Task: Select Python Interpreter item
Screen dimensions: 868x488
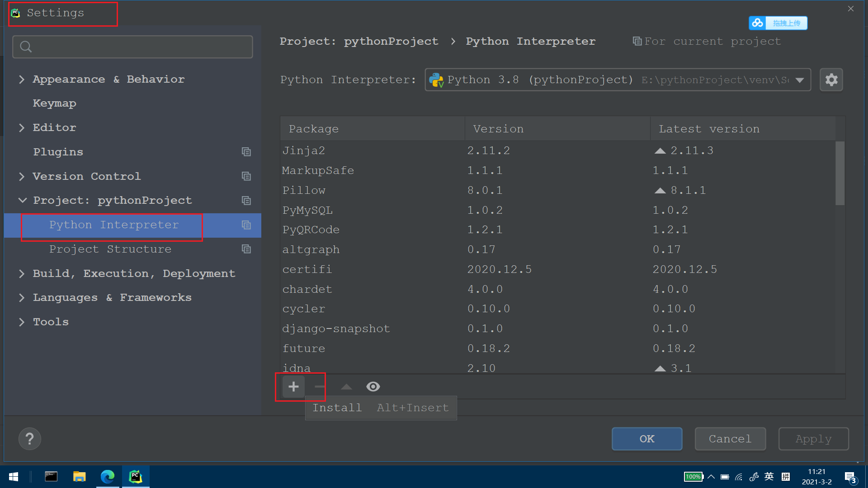Action: coord(114,225)
